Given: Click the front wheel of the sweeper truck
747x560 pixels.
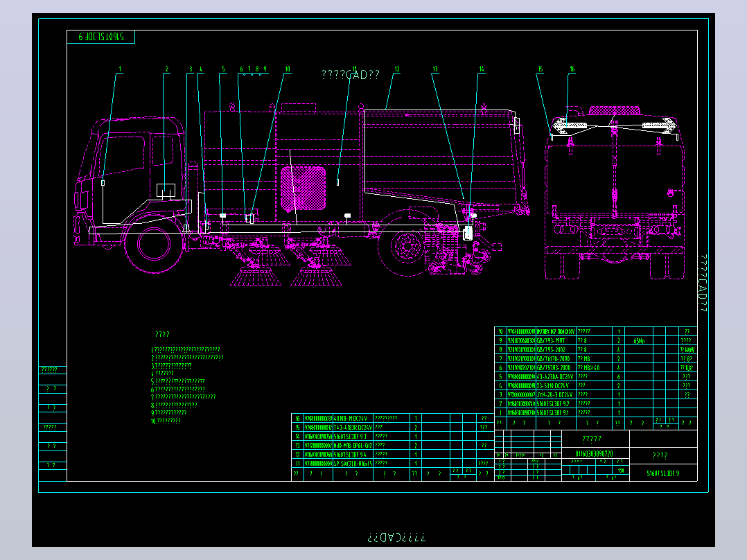Looking at the screenshot, I should (x=154, y=243).
